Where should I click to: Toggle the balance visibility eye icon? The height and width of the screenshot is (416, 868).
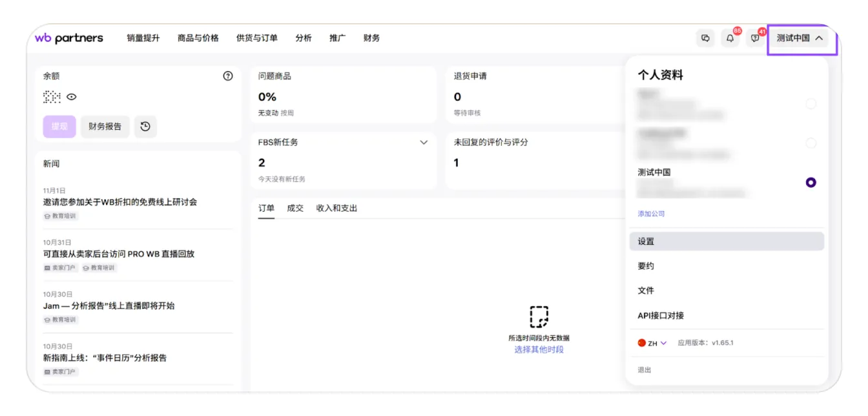tap(72, 97)
